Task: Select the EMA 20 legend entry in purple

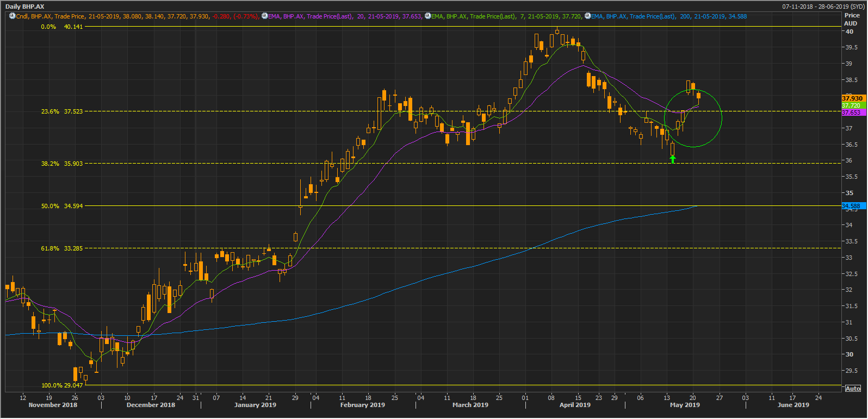Action: (x=345, y=16)
